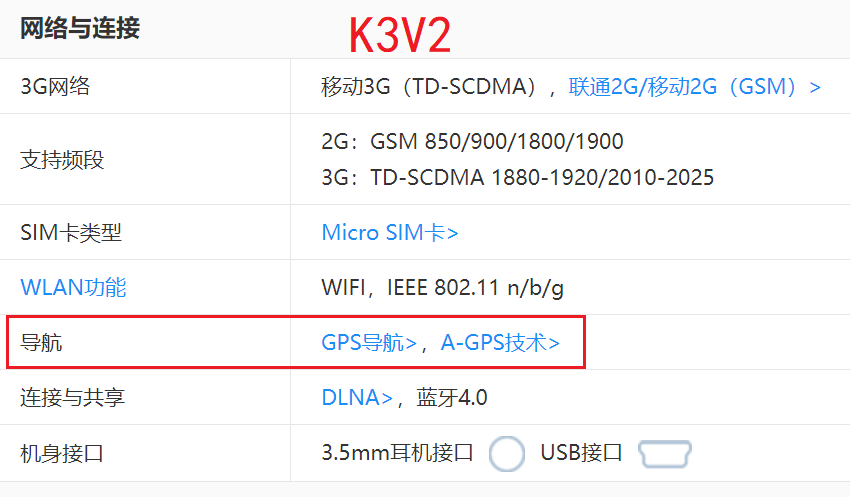Click the 3G网络 row label
The image size is (850, 497).
(55, 87)
